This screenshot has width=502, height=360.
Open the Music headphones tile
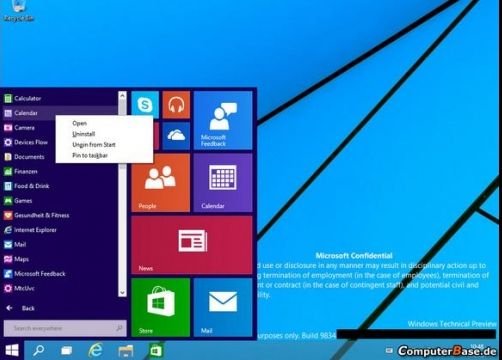176,105
